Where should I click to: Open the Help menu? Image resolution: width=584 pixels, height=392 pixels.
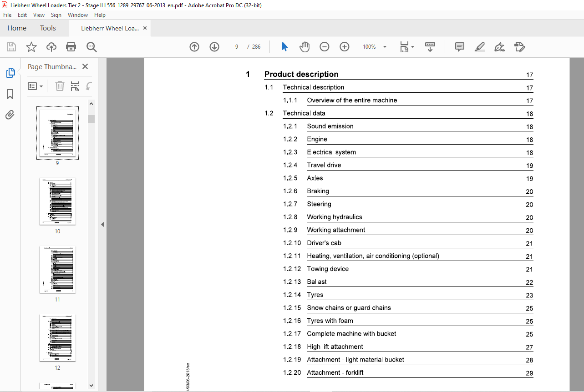100,15
